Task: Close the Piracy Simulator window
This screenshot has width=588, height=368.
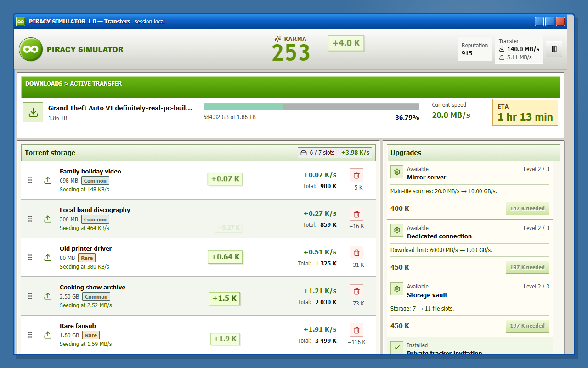Action: 560,22
